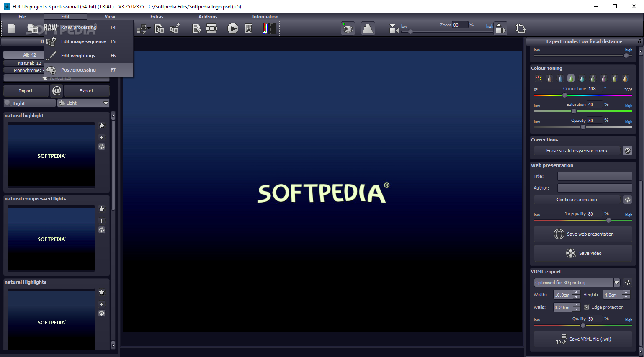Show All: 42 presets category
The image size is (644, 357).
[24, 55]
